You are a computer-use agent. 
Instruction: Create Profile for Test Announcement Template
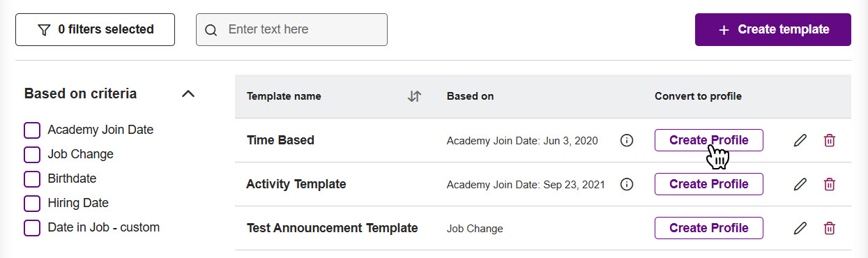coord(709,228)
